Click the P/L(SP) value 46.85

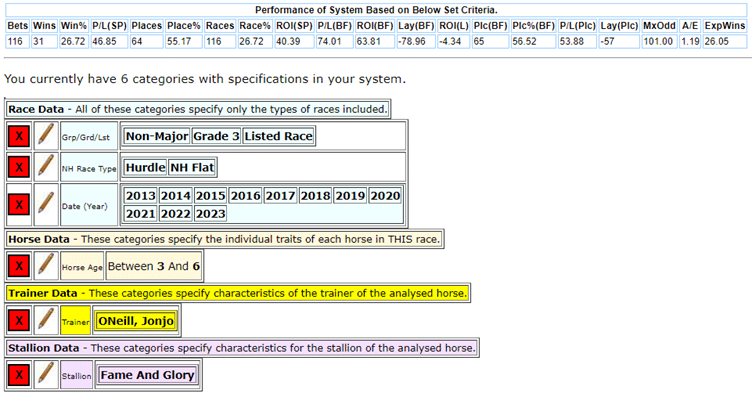(109, 42)
